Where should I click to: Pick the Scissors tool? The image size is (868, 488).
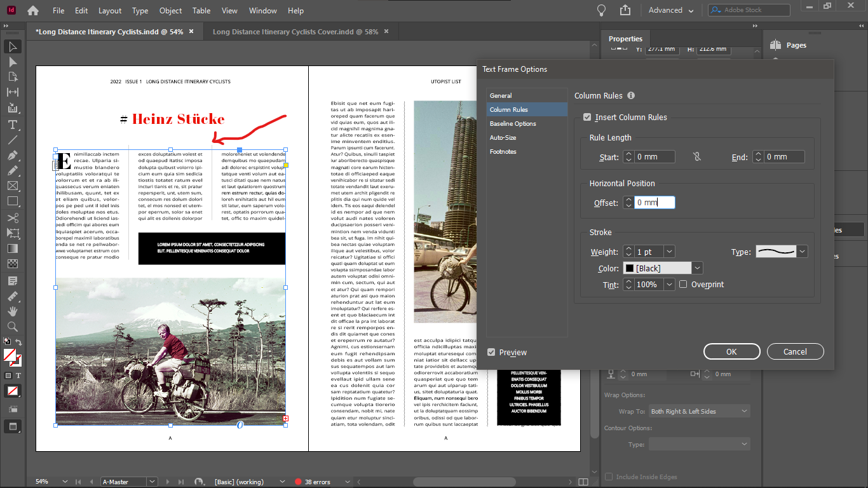coord(13,218)
